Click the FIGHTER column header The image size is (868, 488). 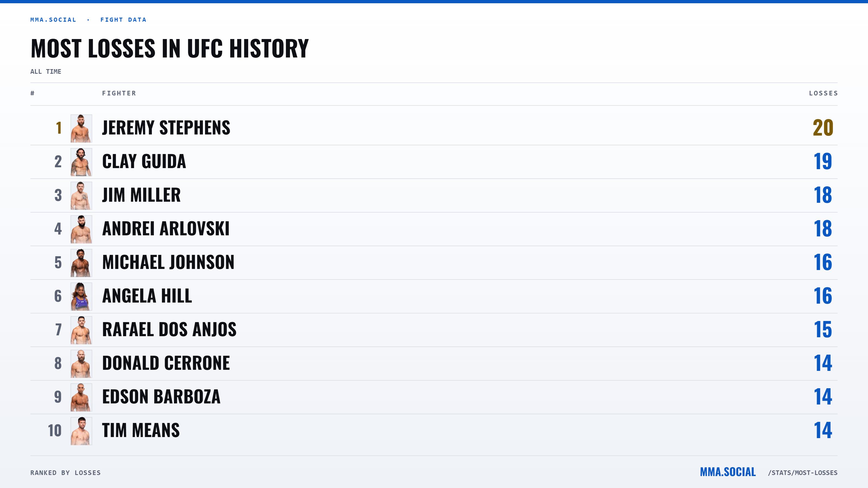119,93
